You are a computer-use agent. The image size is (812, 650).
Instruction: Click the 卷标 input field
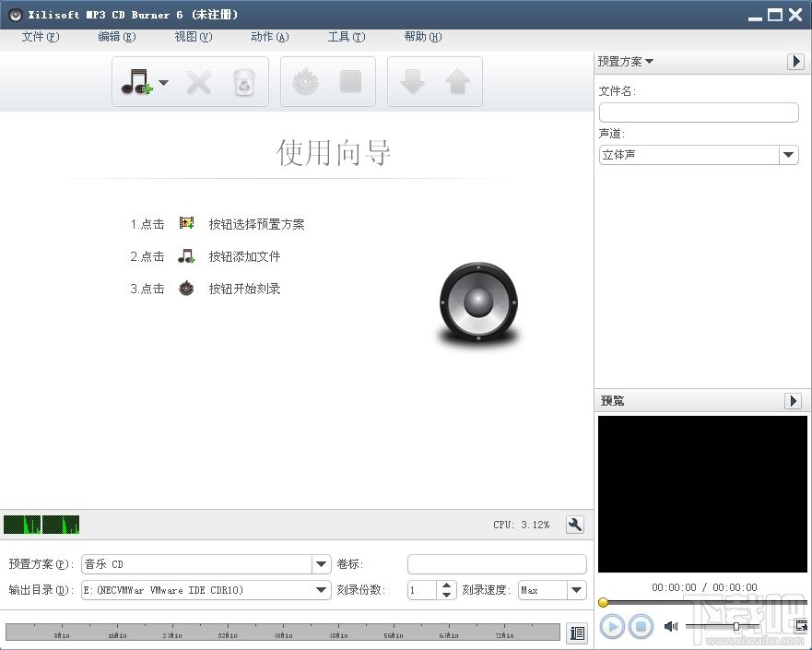[x=497, y=564]
